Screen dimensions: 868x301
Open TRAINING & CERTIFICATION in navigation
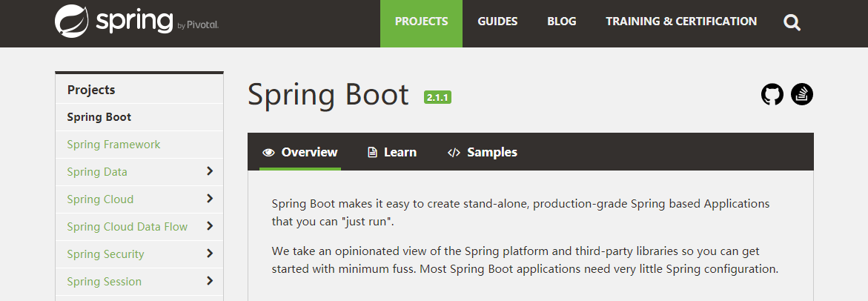[x=681, y=21]
